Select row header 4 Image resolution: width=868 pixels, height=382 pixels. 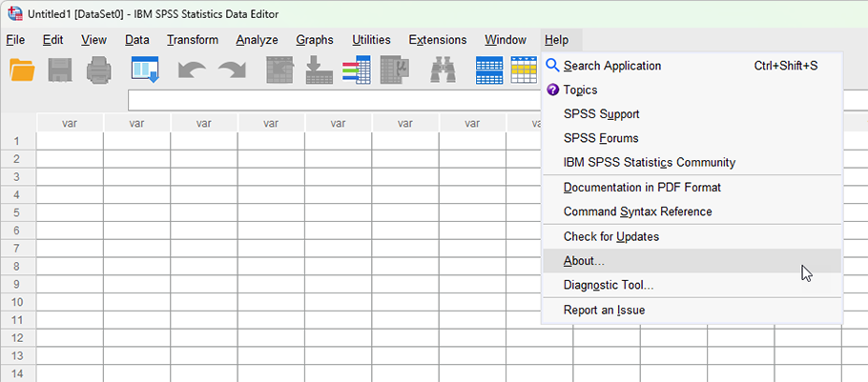click(x=18, y=194)
